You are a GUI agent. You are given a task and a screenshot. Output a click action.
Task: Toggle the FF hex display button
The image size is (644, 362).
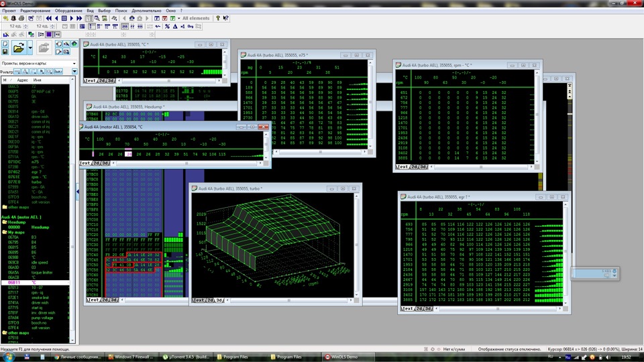pyautogui.click(x=132, y=26)
